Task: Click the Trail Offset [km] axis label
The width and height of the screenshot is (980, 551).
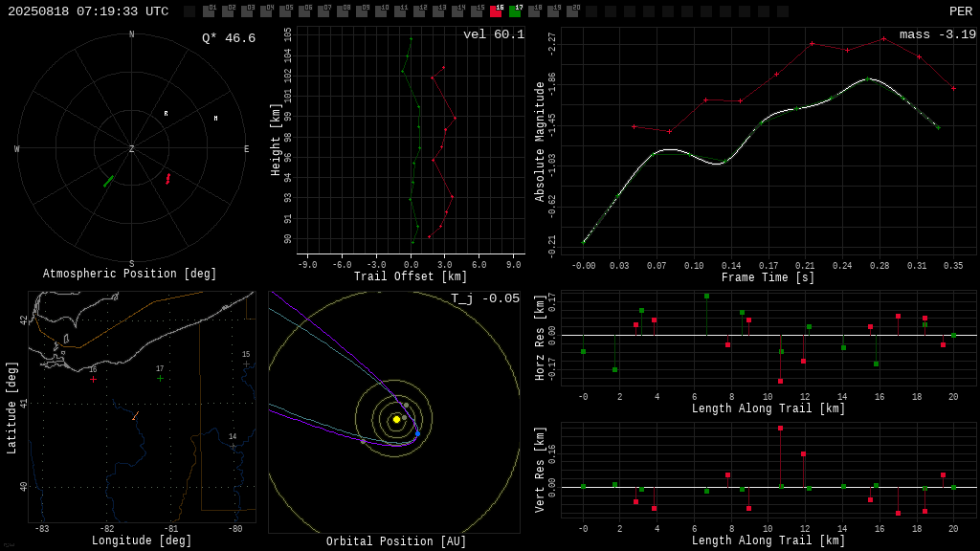Action: (x=411, y=276)
